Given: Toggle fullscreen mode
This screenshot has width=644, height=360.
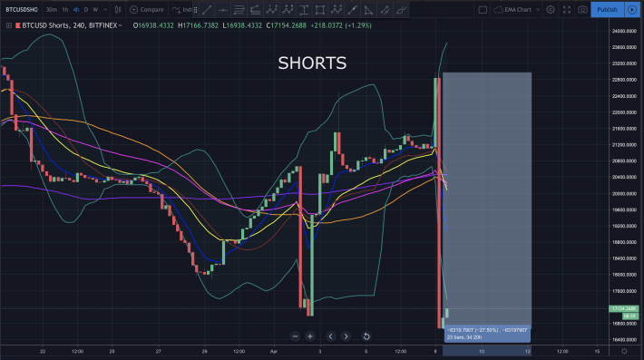Looking at the screenshot, I should 567,9.
